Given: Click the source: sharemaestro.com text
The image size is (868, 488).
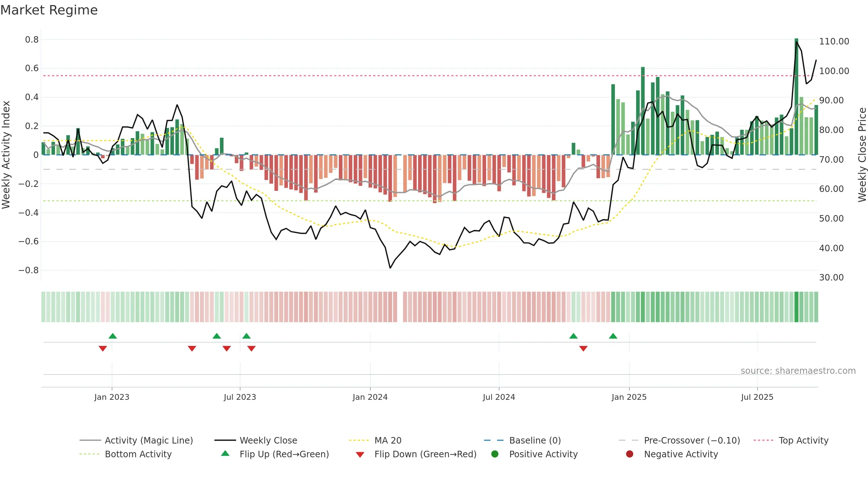Looking at the screenshot, I should tap(798, 371).
